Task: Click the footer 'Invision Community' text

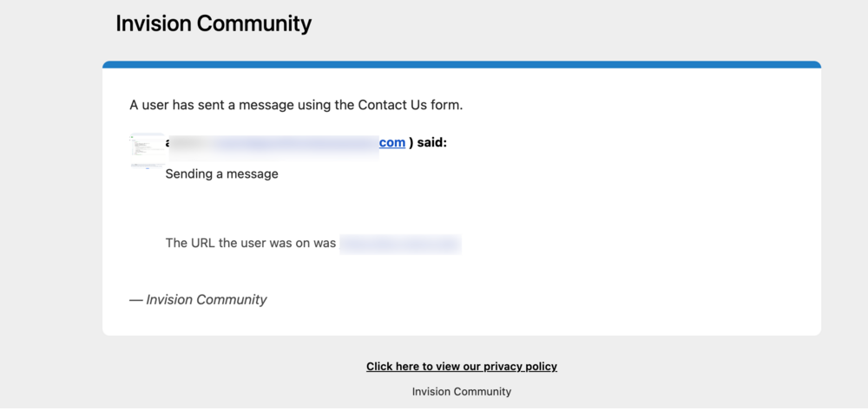Action: click(462, 392)
